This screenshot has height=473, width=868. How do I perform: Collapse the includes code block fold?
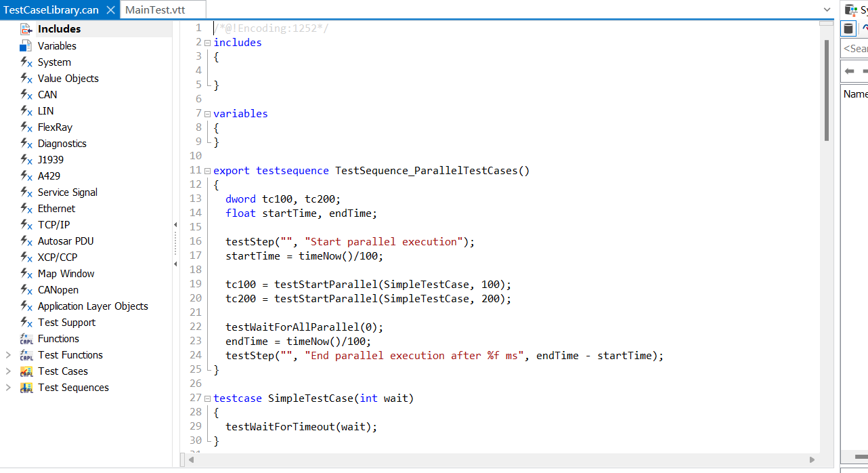pyautogui.click(x=207, y=42)
